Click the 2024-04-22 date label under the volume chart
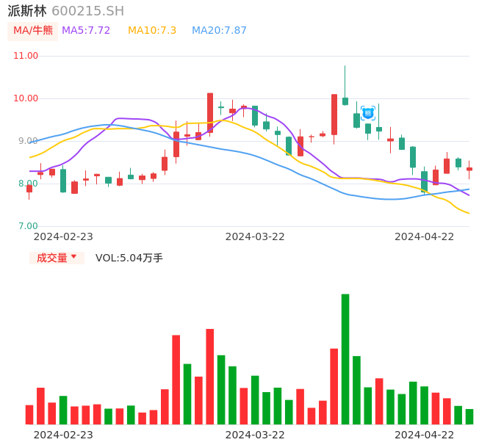The width and height of the screenshot is (504, 445). tap(425, 434)
